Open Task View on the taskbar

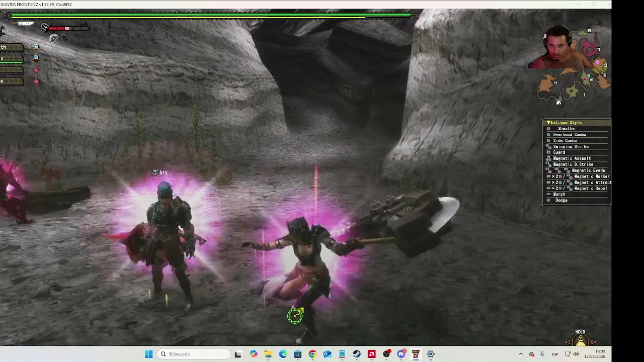click(x=238, y=354)
